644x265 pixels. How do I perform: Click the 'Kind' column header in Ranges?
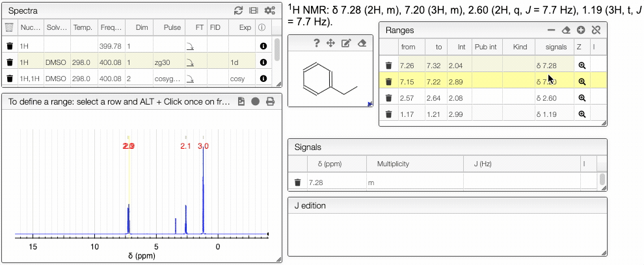[x=520, y=47]
